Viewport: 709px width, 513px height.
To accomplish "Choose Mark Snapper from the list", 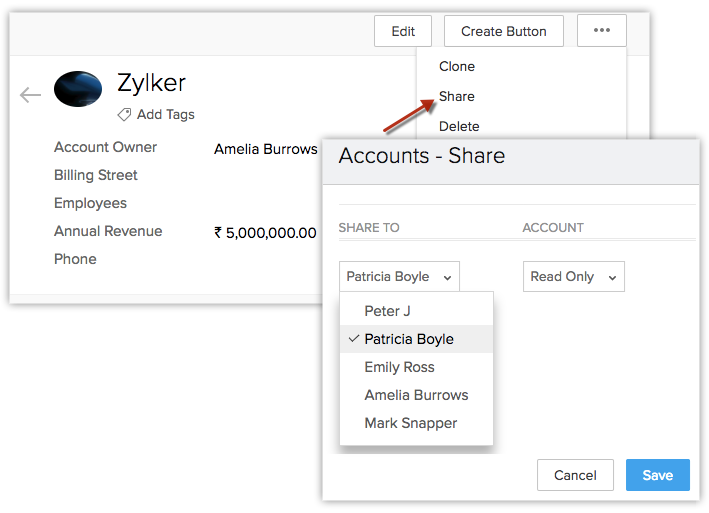I will (410, 423).
